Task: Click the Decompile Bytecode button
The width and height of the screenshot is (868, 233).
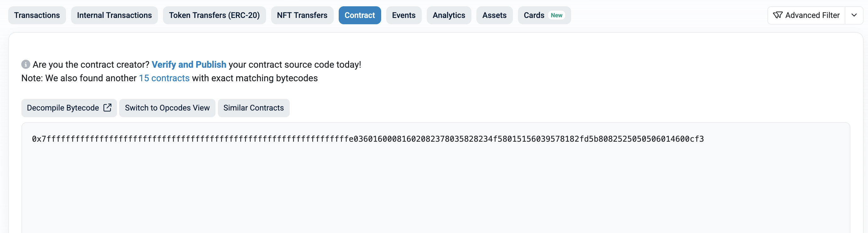Action: (x=69, y=108)
